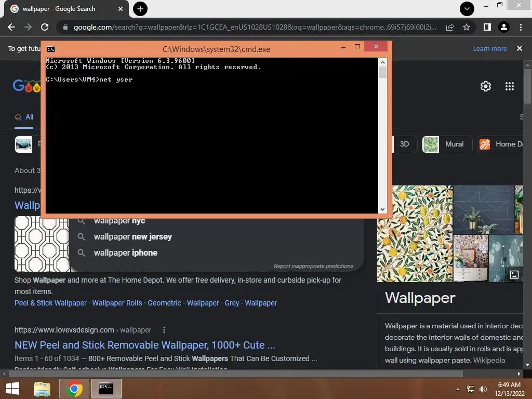This screenshot has width=532, height=399.
Task: Open the Peel & Stick Wallpaper link
Action: pyautogui.click(x=50, y=303)
